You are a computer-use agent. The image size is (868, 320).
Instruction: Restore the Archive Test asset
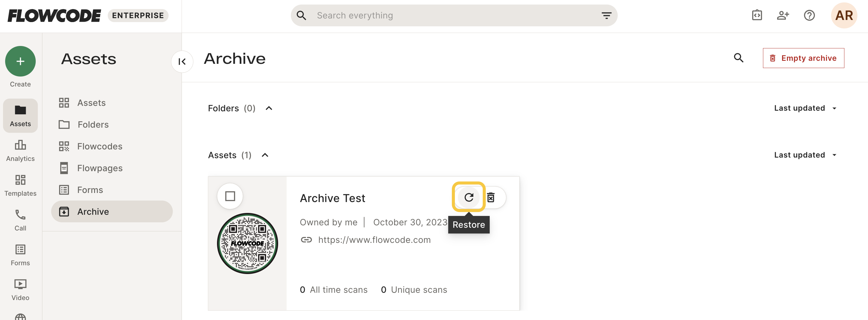pyautogui.click(x=469, y=197)
